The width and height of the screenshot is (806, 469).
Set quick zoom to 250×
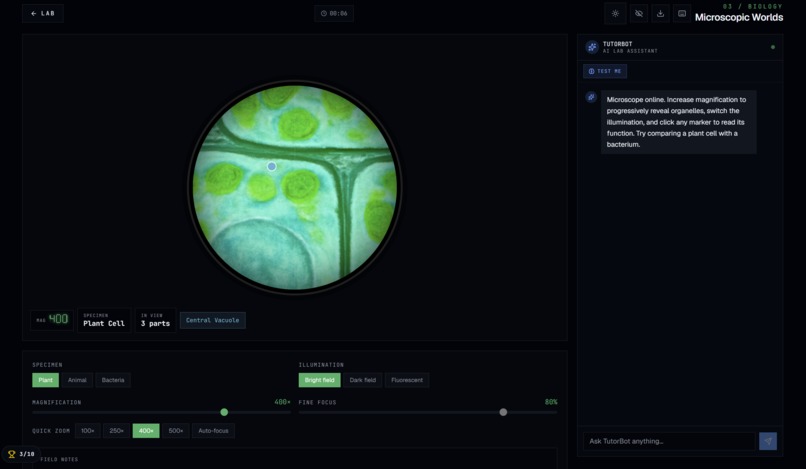116,430
